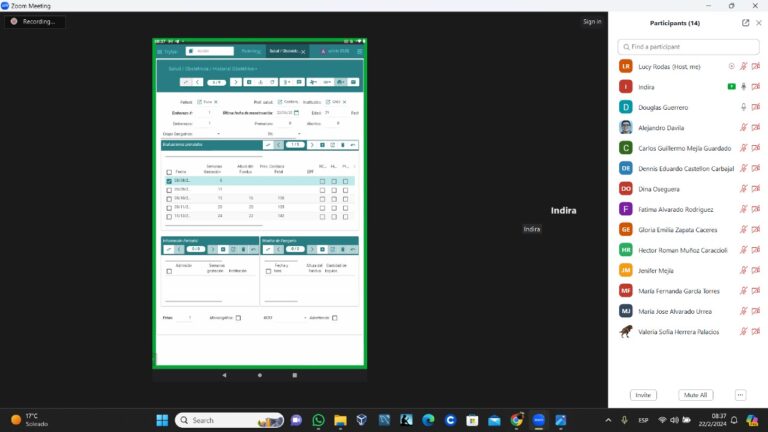Select Carlos Guillermo Mejia Guardado entry
768x432 pixels.
click(688, 148)
